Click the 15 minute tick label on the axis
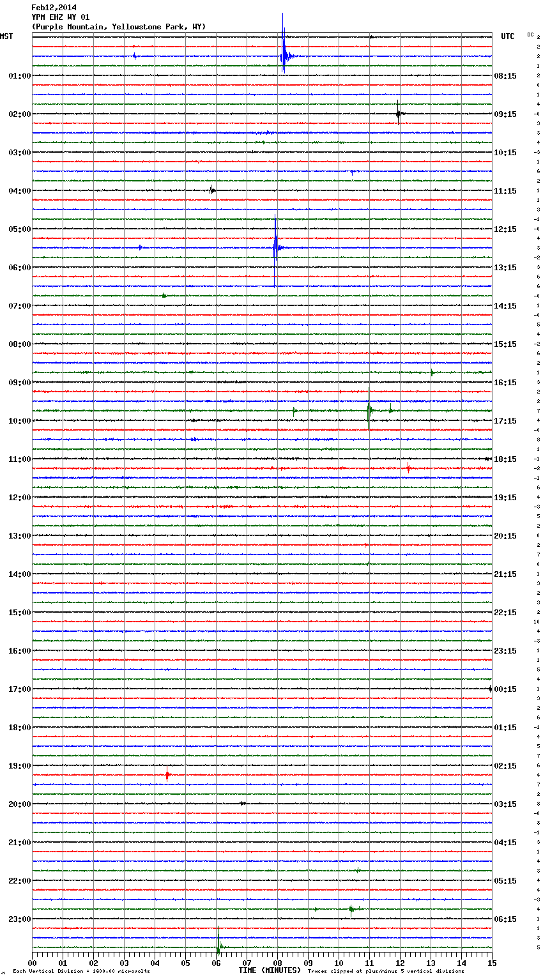Viewport: 543px width, 980px height. click(491, 963)
